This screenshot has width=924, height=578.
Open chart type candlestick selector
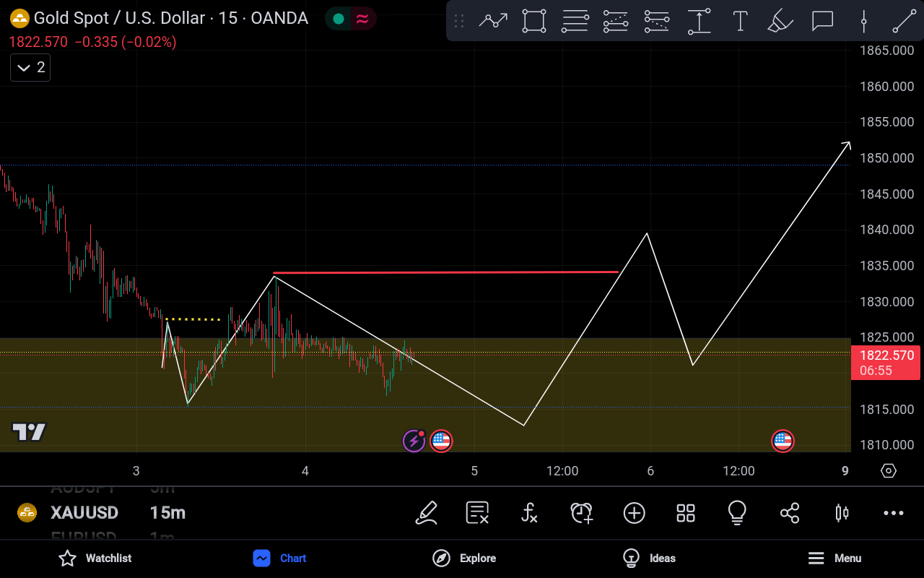coord(842,513)
